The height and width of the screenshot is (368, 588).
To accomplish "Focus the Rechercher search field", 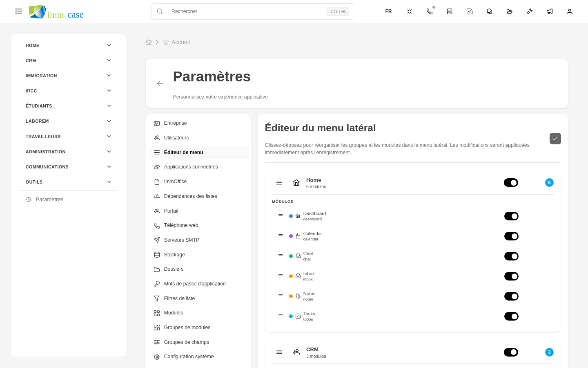I will click(x=253, y=11).
